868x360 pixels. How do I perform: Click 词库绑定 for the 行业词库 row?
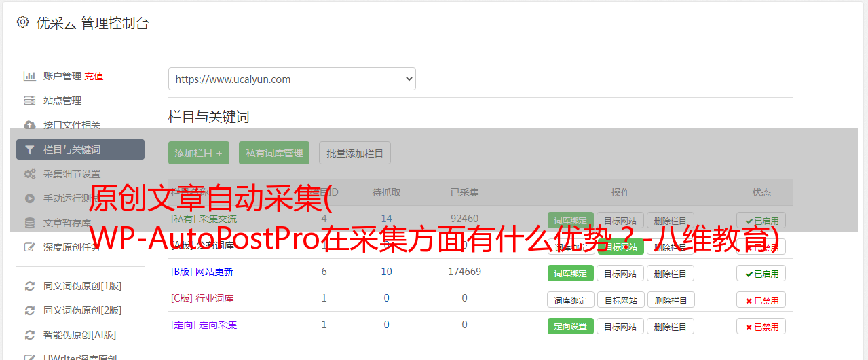pos(571,300)
